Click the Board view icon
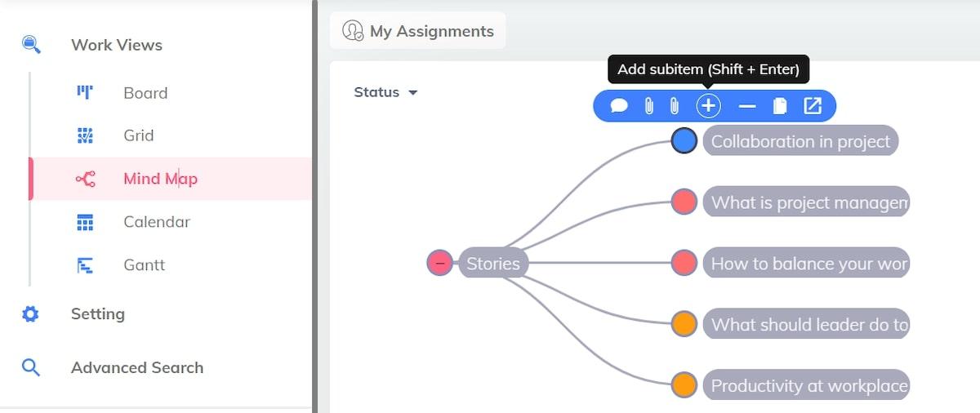Screen dimensions: 980x413 85,93
